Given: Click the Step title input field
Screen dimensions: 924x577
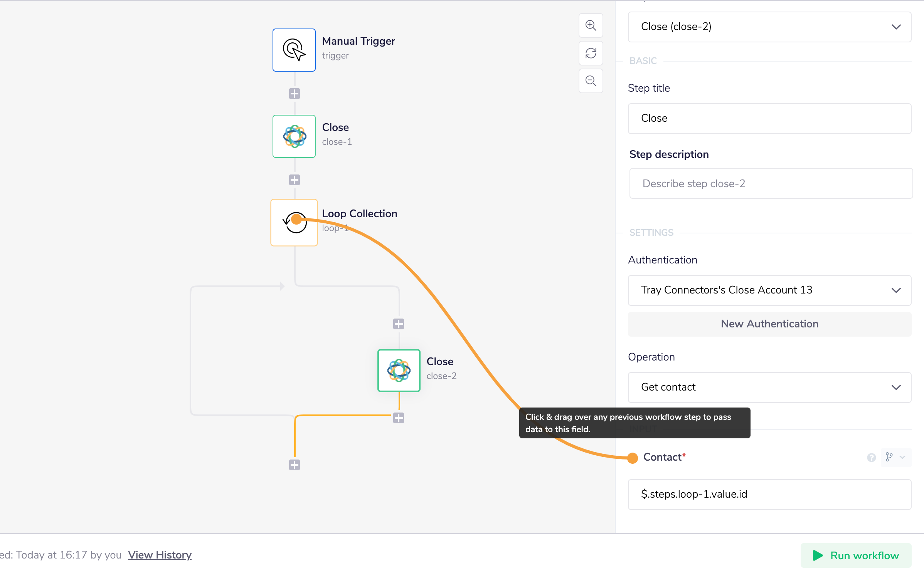Looking at the screenshot, I should click(x=769, y=119).
